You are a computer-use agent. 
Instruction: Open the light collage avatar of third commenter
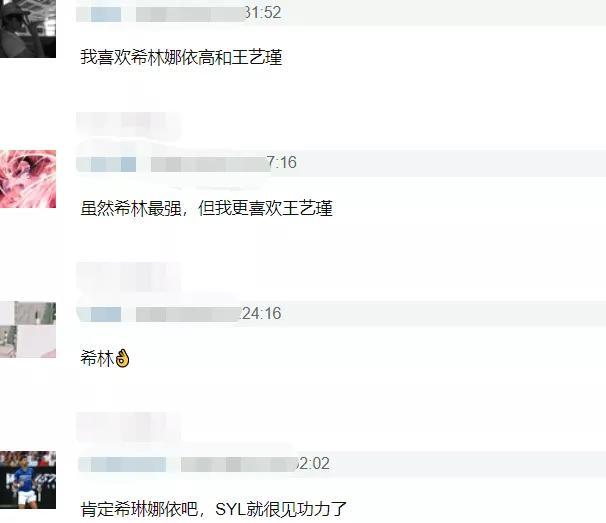pyautogui.click(x=28, y=329)
